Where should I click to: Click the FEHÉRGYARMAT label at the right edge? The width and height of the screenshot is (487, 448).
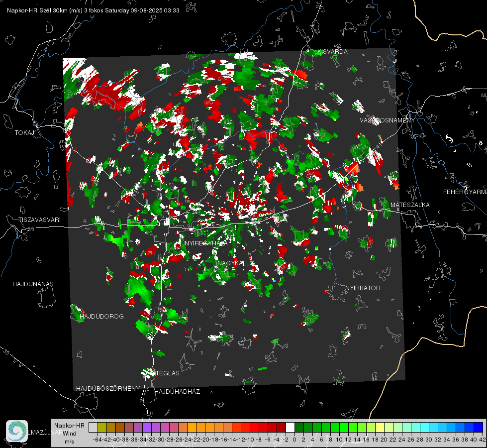tap(465, 192)
